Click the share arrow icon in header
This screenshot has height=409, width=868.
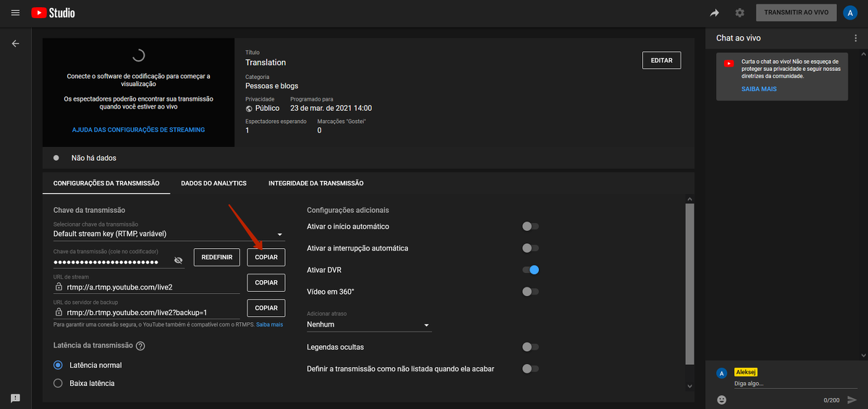(x=715, y=13)
